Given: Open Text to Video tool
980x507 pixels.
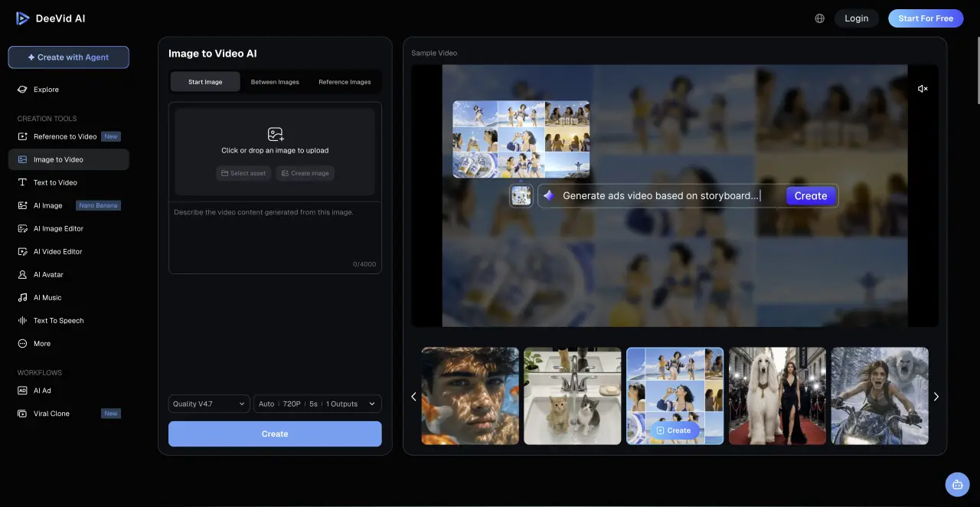Looking at the screenshot, I should 69,182.
